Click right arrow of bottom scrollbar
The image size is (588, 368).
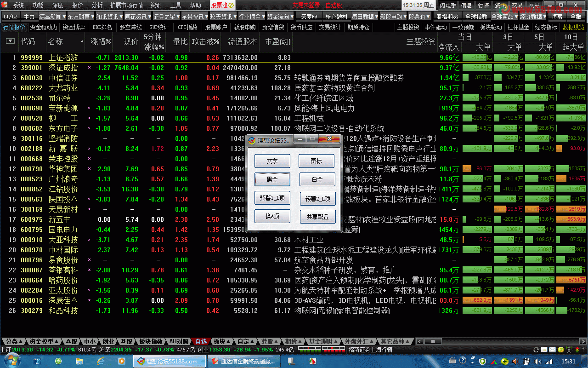click(x=583, y=341)
